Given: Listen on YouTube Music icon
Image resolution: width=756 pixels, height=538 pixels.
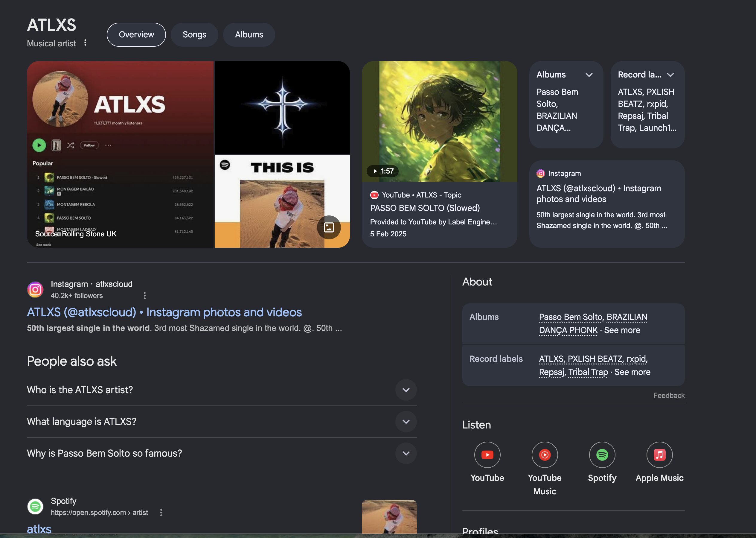Looking at the screenshot, I should (545, 455).
